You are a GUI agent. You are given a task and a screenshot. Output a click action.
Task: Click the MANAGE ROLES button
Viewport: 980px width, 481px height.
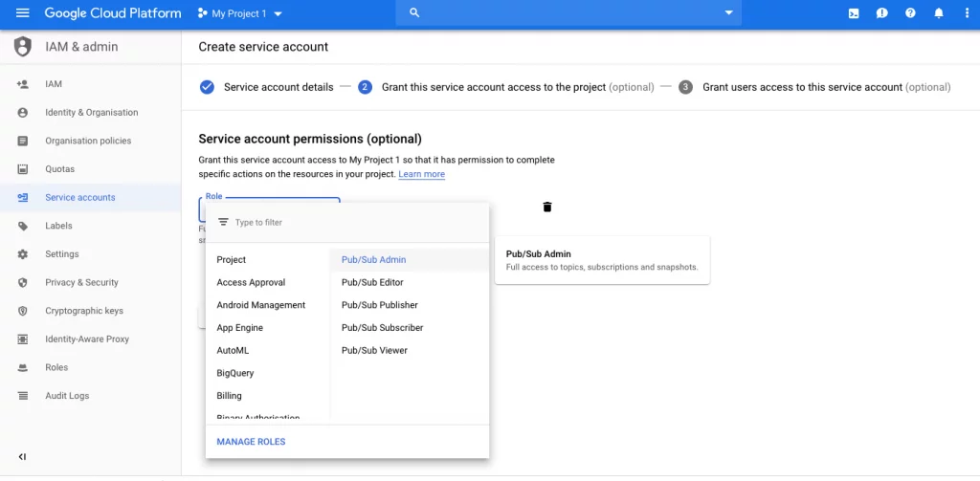251,442
